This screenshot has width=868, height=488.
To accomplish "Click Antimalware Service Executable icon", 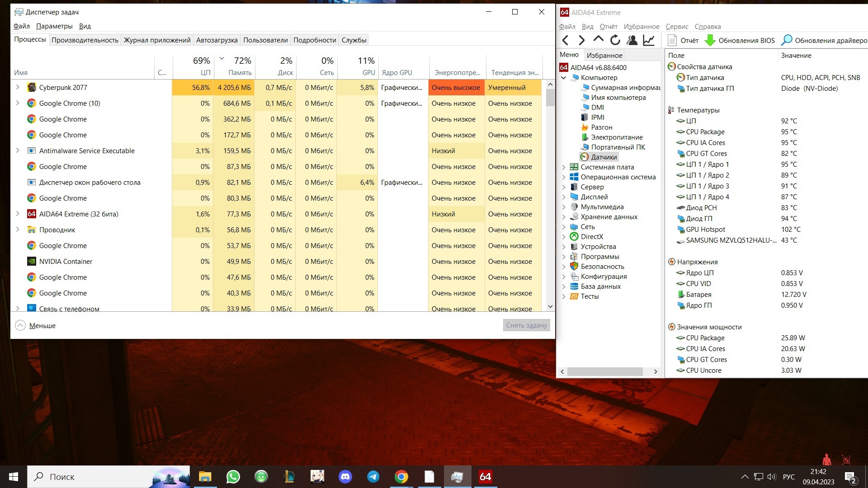I will tap(32, 150).
